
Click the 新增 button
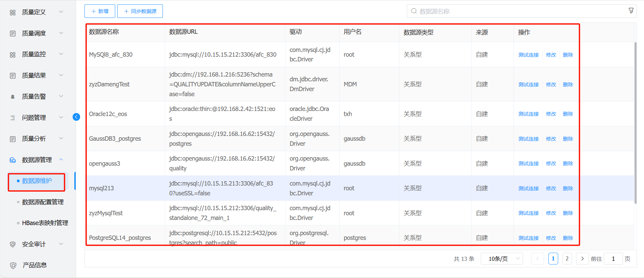[x=100, y=11]
